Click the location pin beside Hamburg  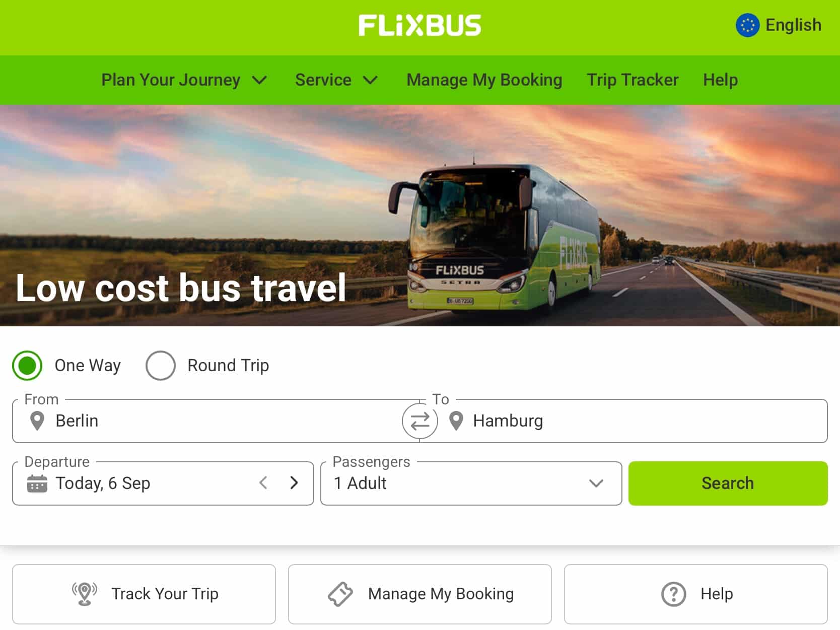pyautogui.click(x=456, y=421)
